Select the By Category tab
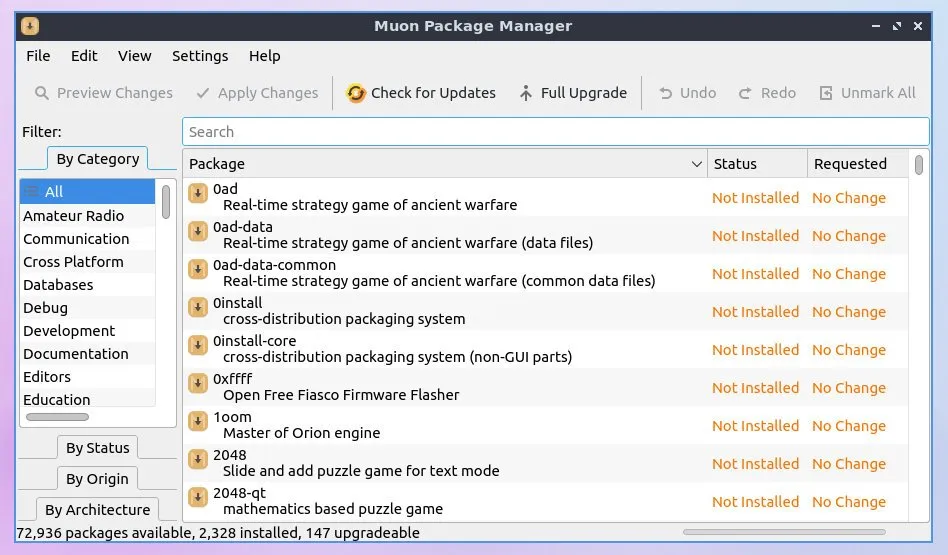This screenshot has width=948, height=555. 97,159
